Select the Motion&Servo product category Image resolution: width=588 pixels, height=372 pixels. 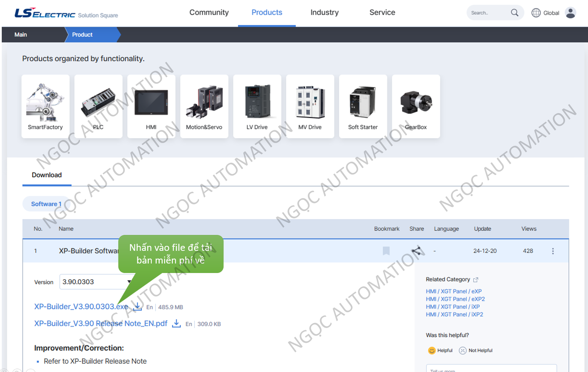pyautogui.click(x=204, y=106)
